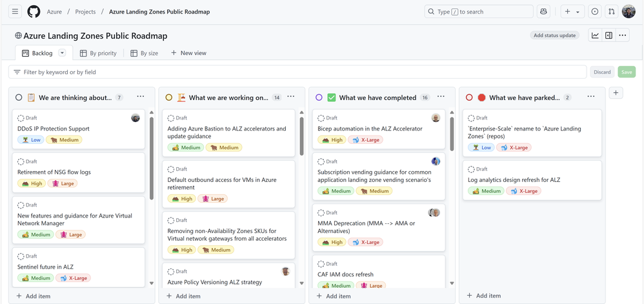644x304 pixels.
Task: Click assignee avatar on Subscription vending card
Action: (x=436, y=161)
